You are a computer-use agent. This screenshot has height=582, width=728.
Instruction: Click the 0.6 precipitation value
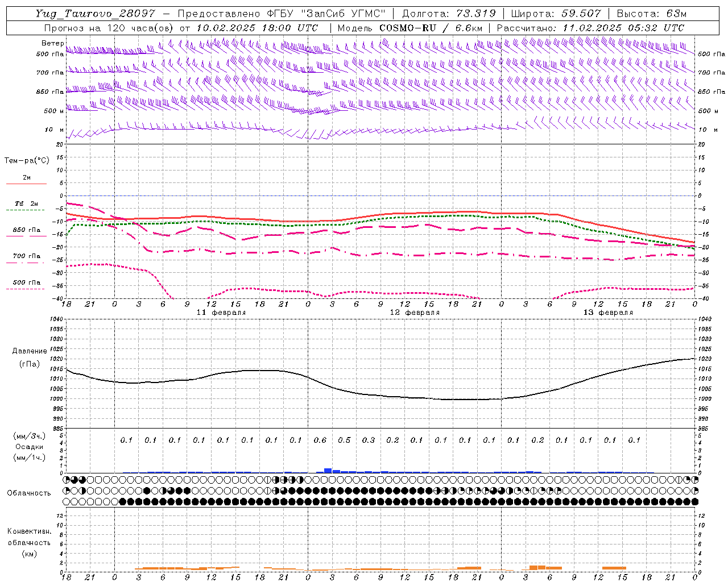pyautogui.click(x=320, y=440)
